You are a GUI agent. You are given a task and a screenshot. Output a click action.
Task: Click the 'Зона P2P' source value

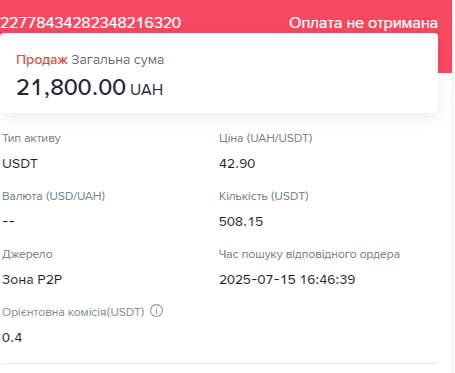(32, 279)
